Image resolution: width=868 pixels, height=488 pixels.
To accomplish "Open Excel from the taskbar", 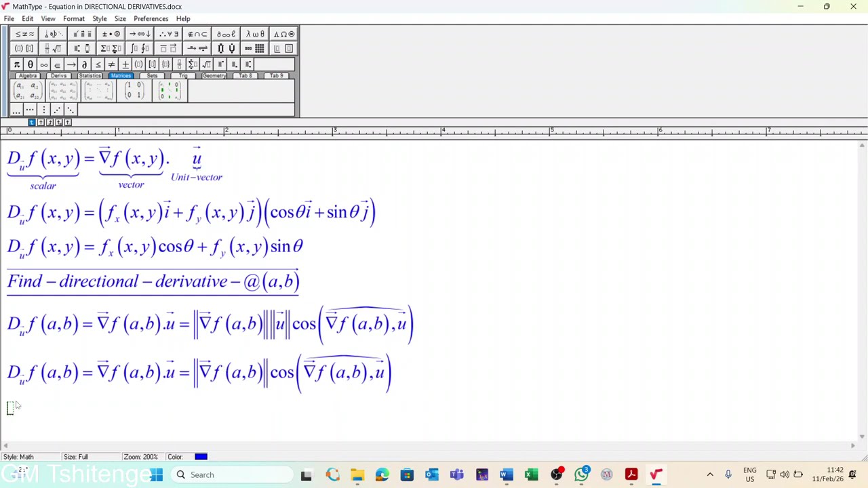I will 532,475.
